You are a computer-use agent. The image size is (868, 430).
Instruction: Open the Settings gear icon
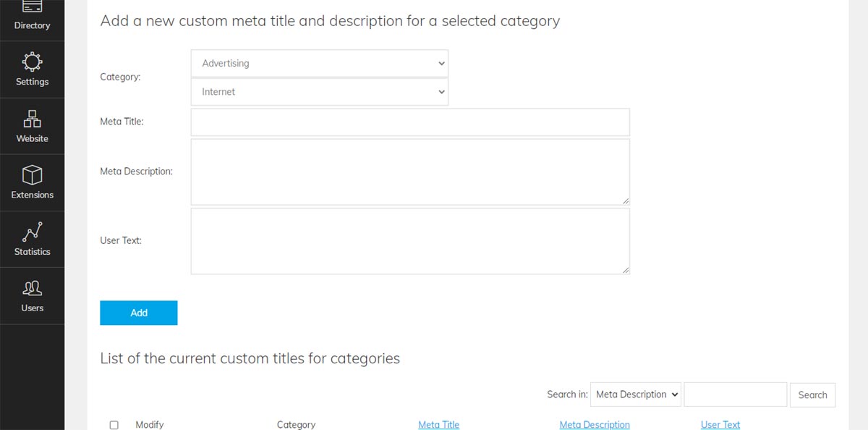click(32, 62)
